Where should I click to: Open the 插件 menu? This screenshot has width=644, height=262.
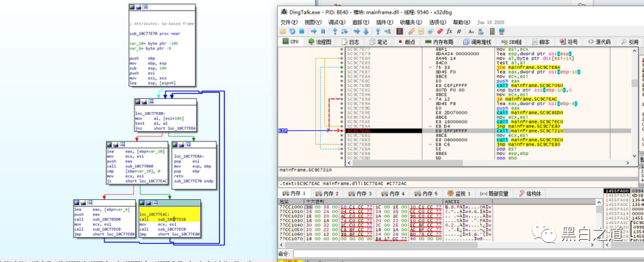click(x=385, y=22)
